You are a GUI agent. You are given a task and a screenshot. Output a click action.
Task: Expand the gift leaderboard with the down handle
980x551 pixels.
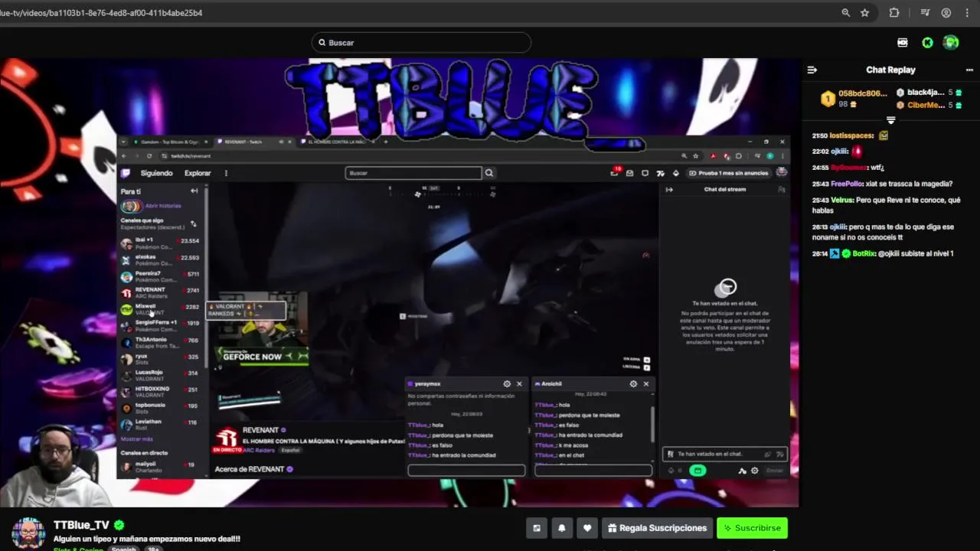(x=890, y=120)
